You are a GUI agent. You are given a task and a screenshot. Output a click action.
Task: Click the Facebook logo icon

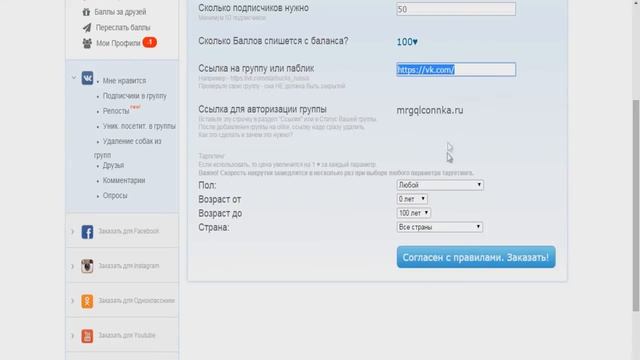pos(87,231)
